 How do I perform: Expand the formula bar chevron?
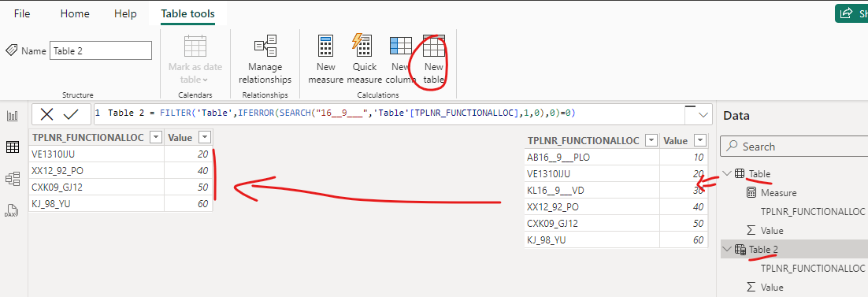(703, 115)
